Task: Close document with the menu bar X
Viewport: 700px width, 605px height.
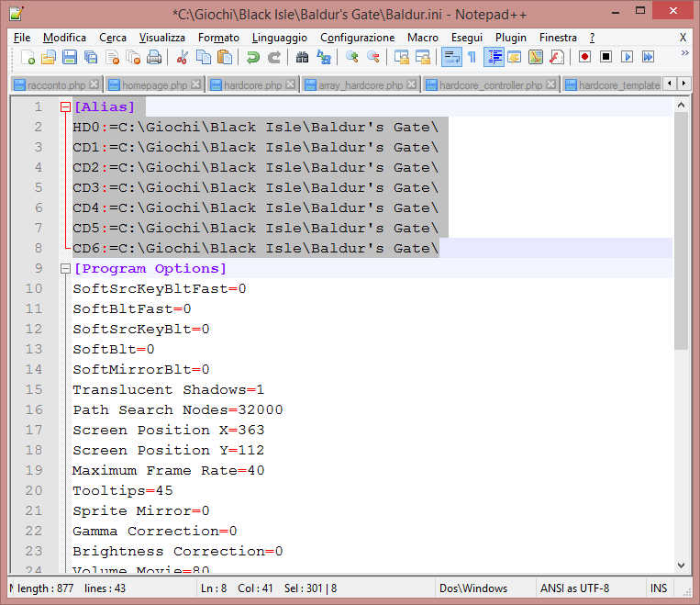Action: click(683, 38)
